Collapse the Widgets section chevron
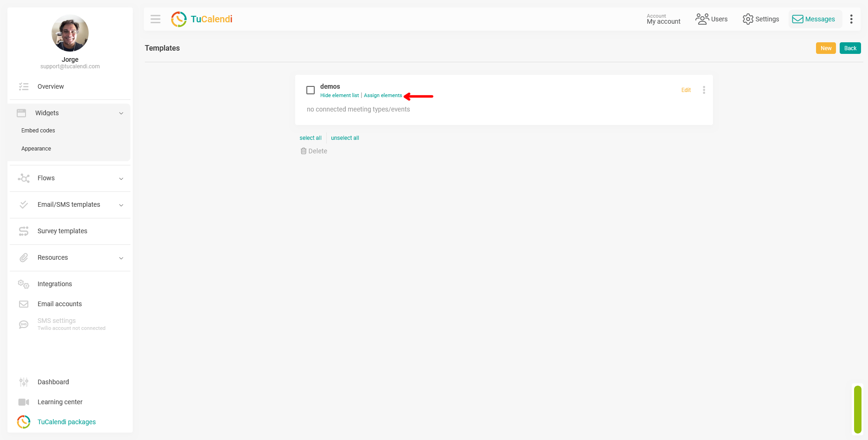 [121, 113]
